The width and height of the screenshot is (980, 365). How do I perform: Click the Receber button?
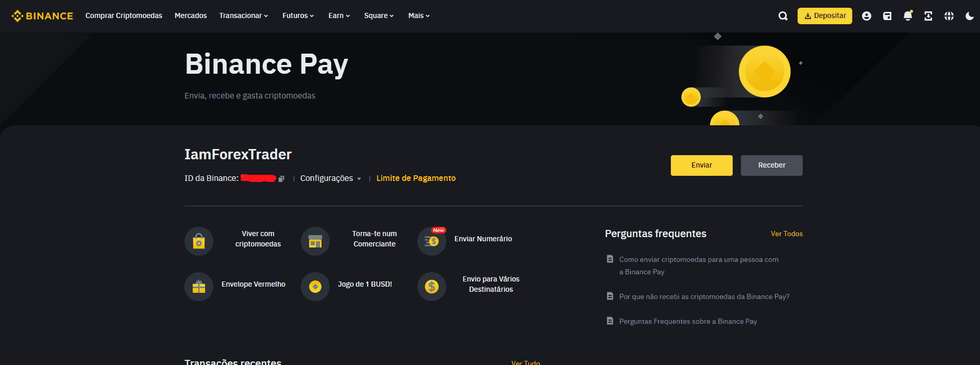coord(772,165)
